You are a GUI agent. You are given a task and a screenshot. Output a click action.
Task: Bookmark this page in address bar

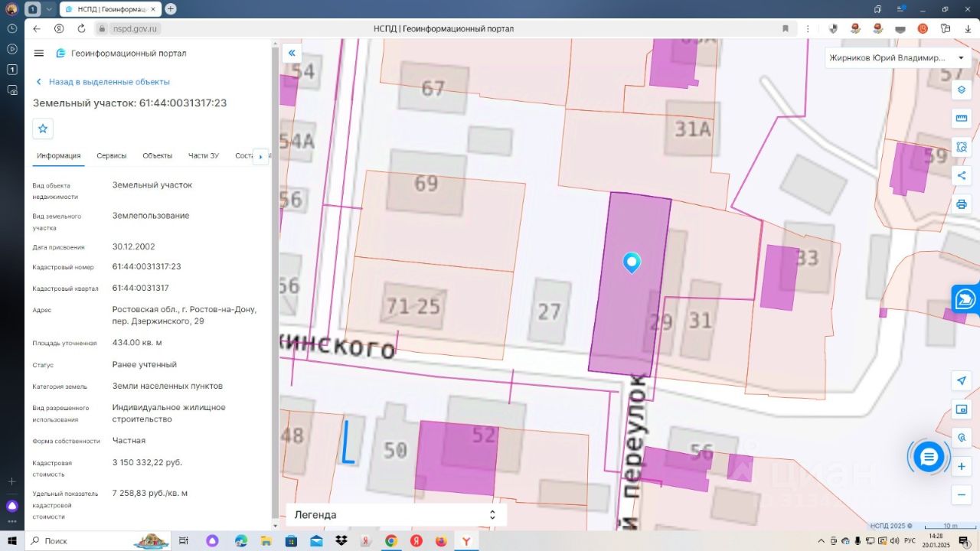786,28
